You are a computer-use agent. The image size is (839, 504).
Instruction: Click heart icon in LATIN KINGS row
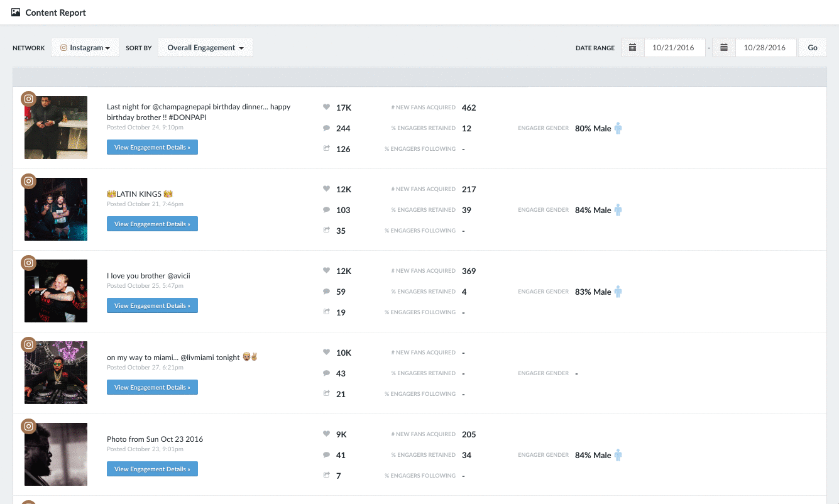[x=326, y=189]
